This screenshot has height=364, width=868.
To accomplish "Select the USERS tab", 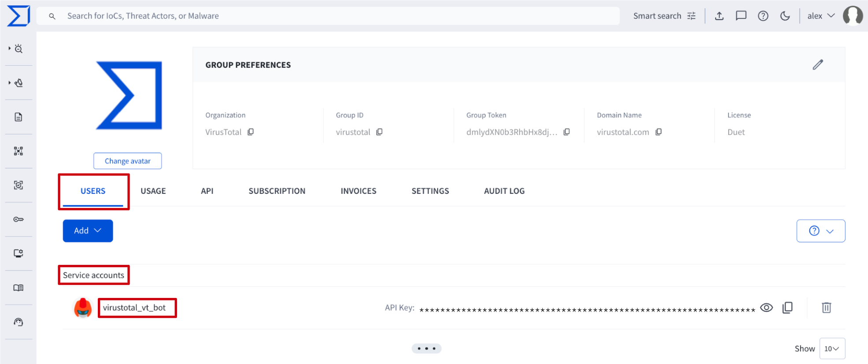I will [x=93, y=191].
